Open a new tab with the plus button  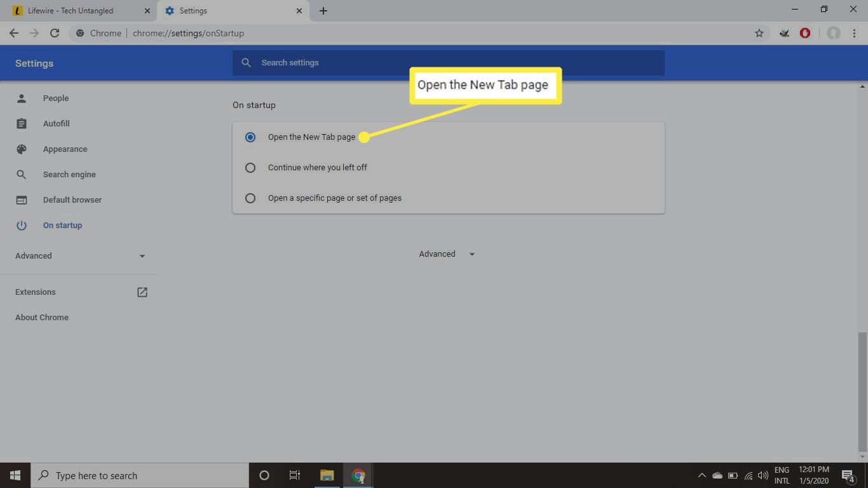pos(323,11)
